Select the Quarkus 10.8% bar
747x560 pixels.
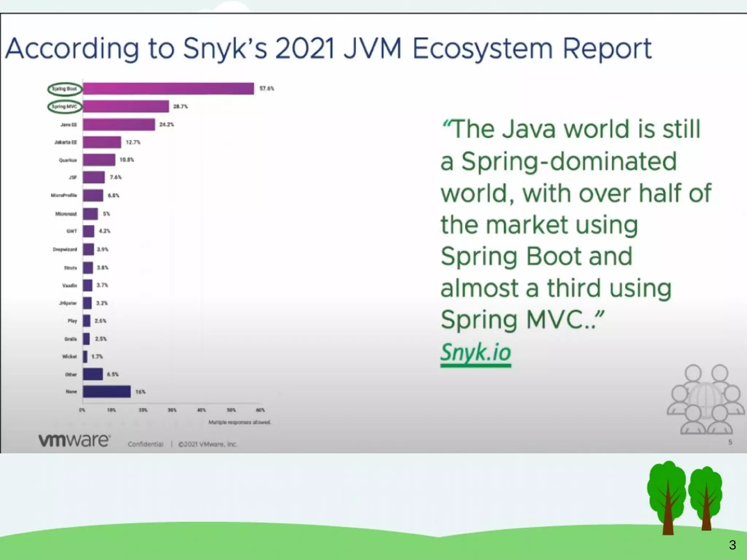(99, 160)
